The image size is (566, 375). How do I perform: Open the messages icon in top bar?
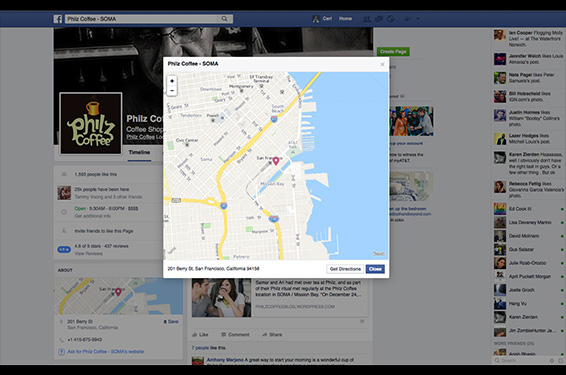[379, 19]
